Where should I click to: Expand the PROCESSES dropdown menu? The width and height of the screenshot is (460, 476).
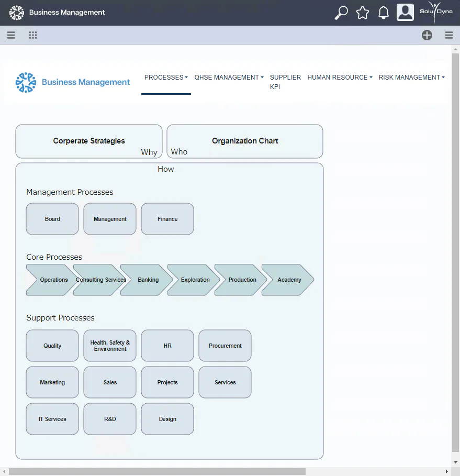point(166,78)
